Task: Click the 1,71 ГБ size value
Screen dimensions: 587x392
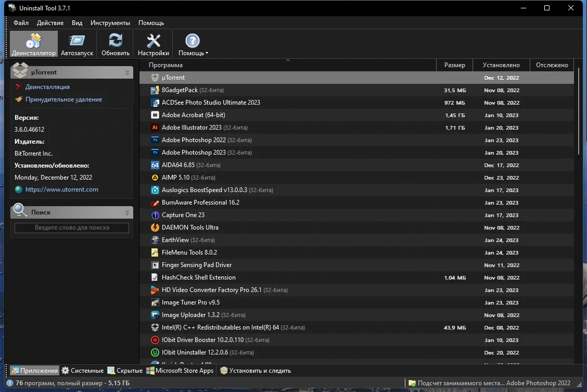Action: [455, 128]
